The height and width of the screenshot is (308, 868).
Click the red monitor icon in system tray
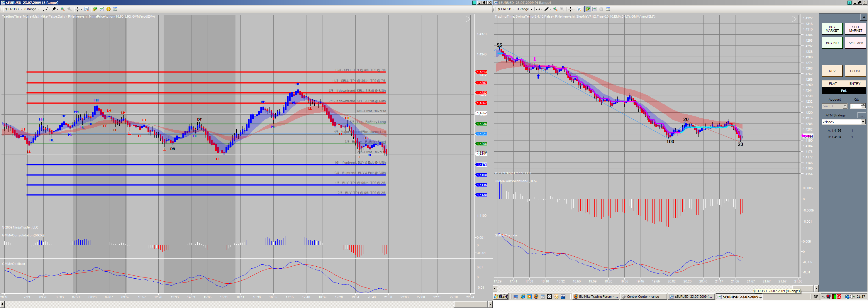click(829, 297)
